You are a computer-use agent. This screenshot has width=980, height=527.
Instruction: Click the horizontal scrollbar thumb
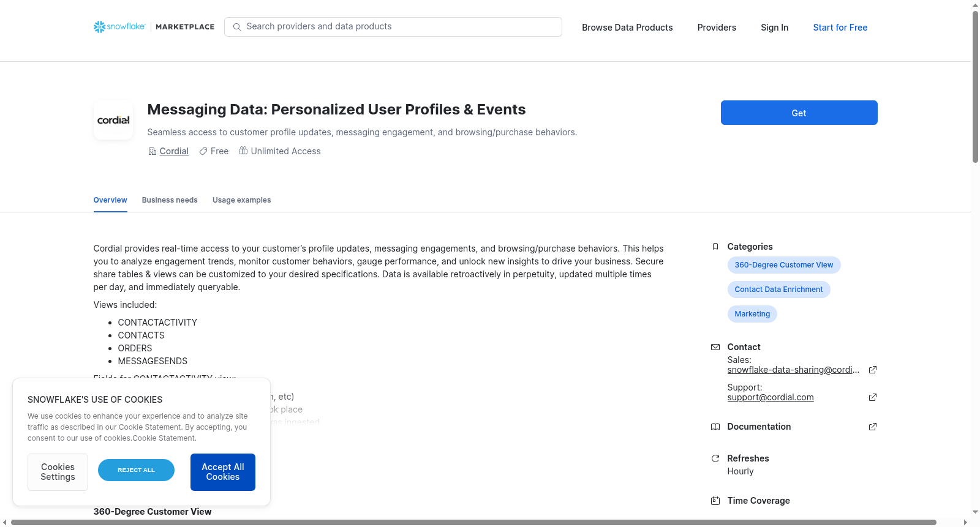[x=473, y=522]
